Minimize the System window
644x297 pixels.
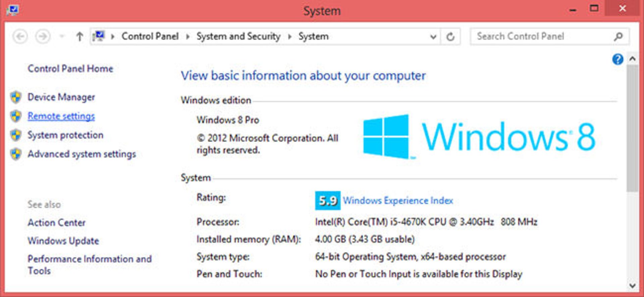click(x=573, y=10)
